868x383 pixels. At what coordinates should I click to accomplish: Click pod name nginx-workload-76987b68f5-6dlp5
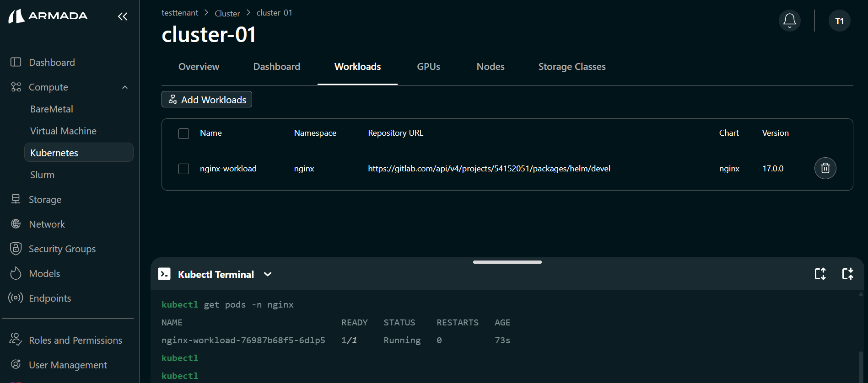pyautogui.click(x=243, y=340)
